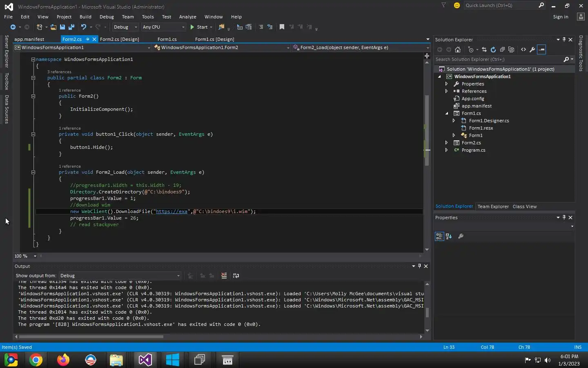Toggle auto hide pin on Output panel
The width and height of the screenshot is (588, 368).
419,266
